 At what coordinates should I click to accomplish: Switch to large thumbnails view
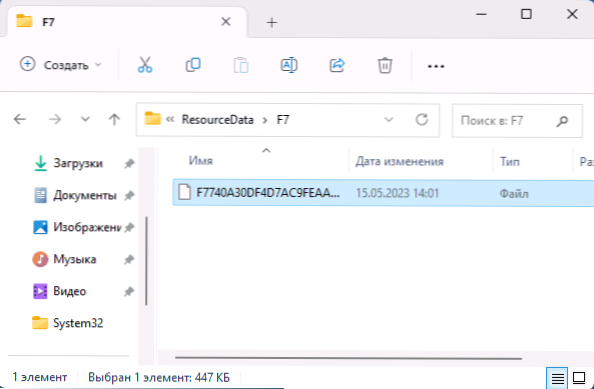tap(579, 378)
